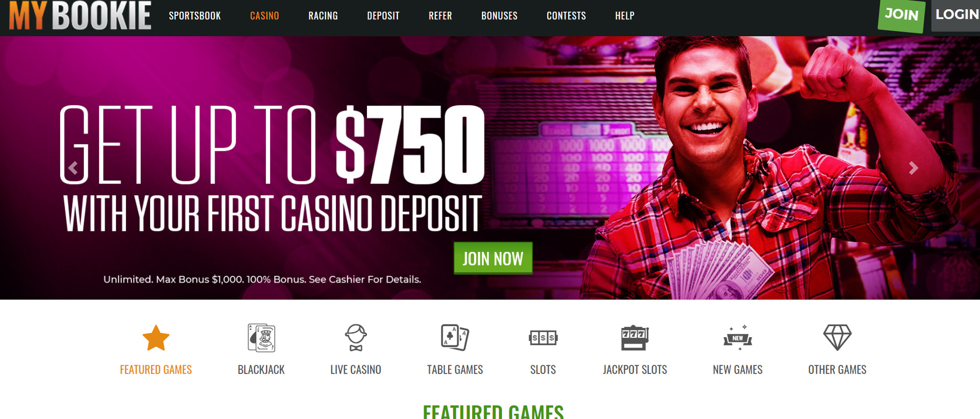Select the New Games ribbon icon
The image size is (980, 419).
(738, 338)
